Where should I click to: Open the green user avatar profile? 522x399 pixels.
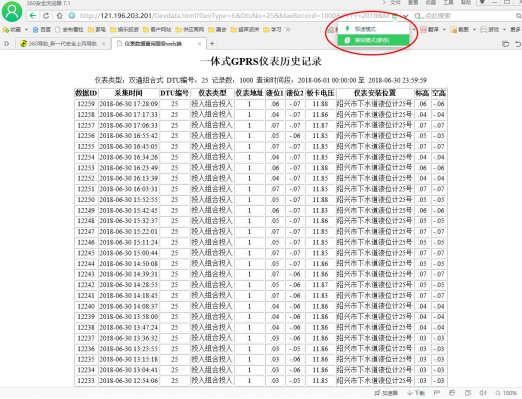pyautogui.click(x=12, y=12)
